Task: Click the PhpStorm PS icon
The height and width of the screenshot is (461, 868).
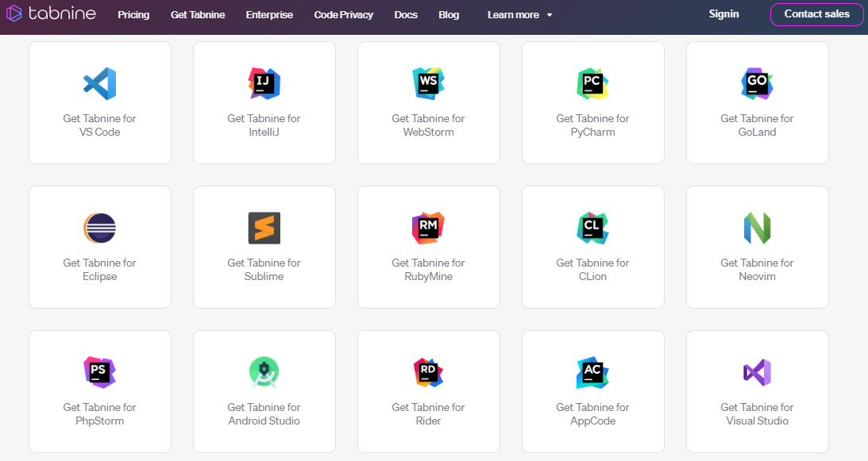Action: point(99,372)
